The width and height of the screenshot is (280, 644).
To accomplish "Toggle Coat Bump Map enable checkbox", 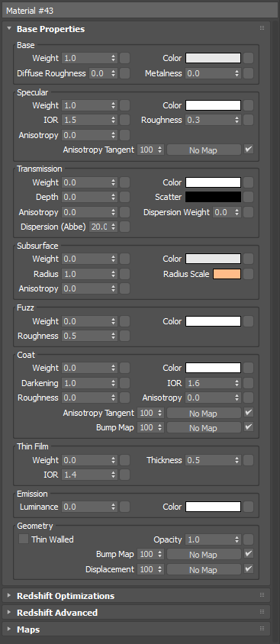I will click(x=248, y=427).
